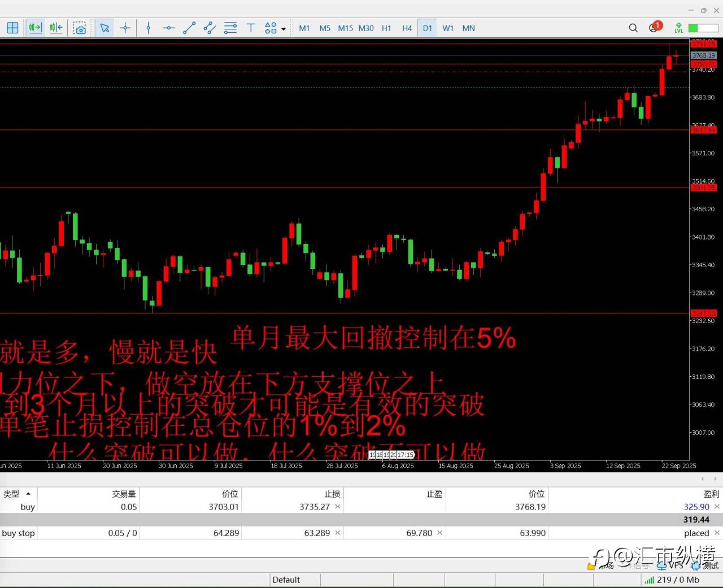Screen dimensions: 723x588
Task: Pick the vertical line drawing tool
Action: tap(148, 28)
